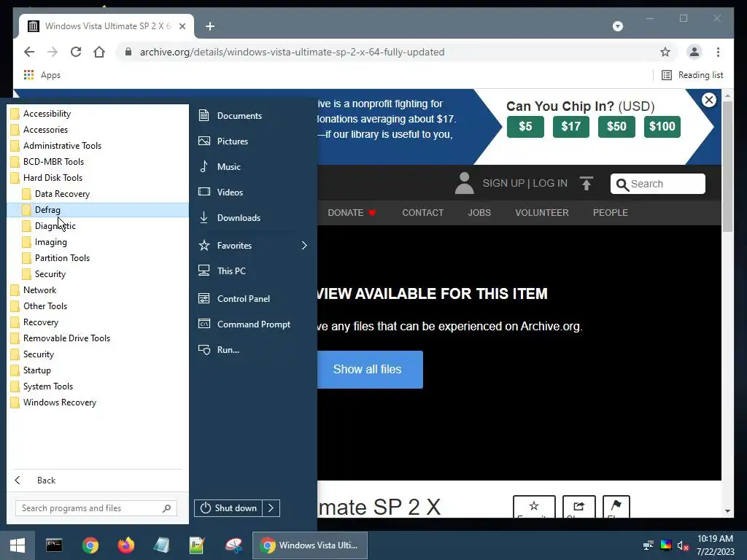Open the Documents icon in Start menu
747x560 pixels.
204,116
